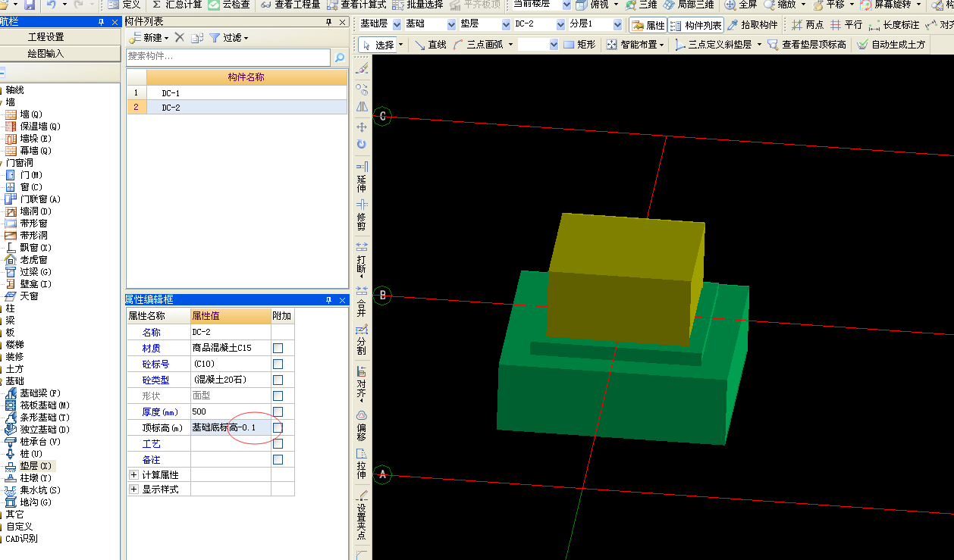Toggle 附加 checkbox for 砼标号 row
Viewport: 954px width, 560px height.
tap(278, 364)
